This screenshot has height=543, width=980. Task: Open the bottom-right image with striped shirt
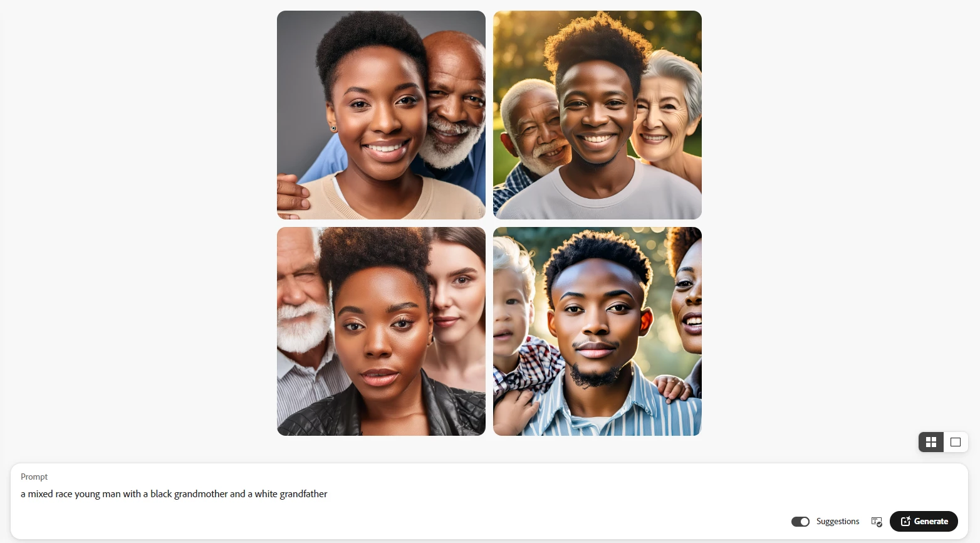[x=597, y=331]
